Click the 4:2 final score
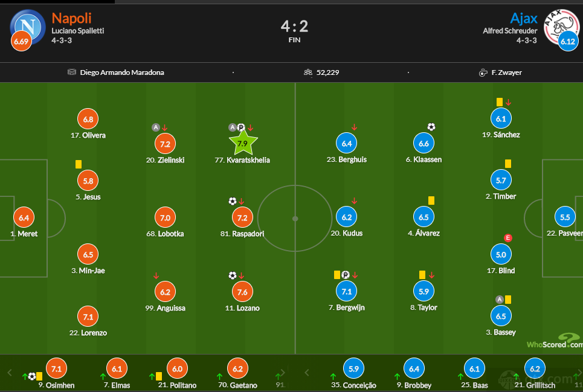This screenshot has width=583, height=392. 294,26
